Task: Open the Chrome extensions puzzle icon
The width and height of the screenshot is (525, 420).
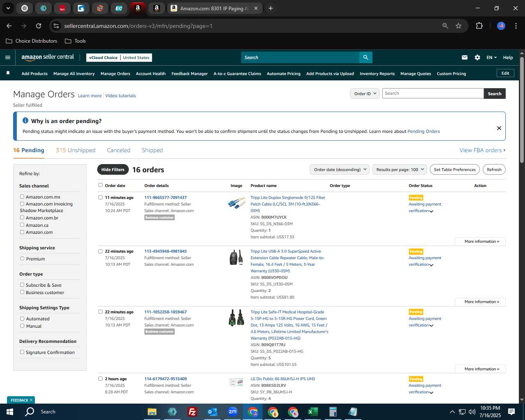Action: (479, 26)
